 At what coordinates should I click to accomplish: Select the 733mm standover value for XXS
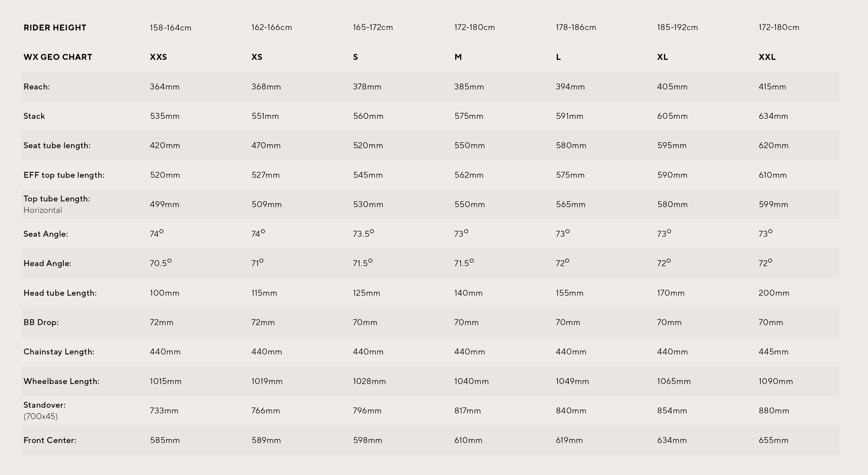164,411
